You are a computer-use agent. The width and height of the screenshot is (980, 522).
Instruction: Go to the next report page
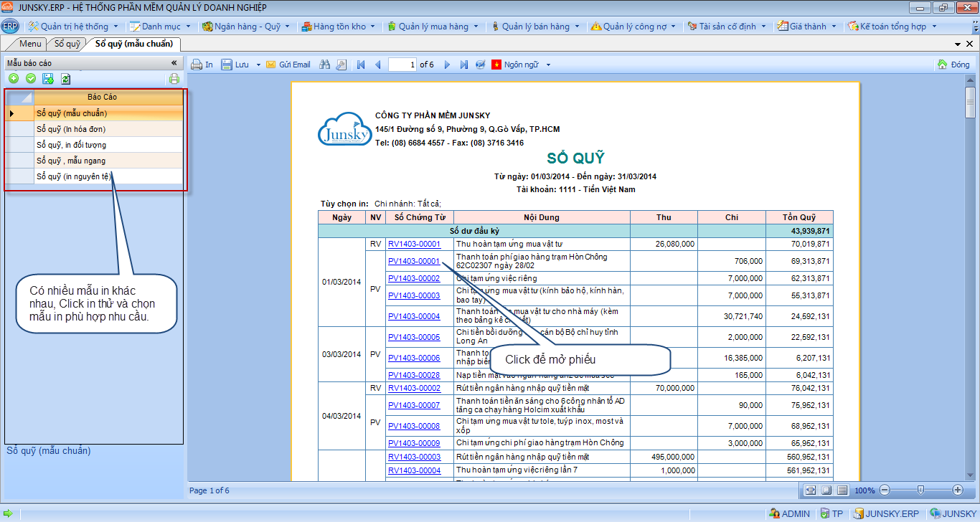(x=447, y=65)
